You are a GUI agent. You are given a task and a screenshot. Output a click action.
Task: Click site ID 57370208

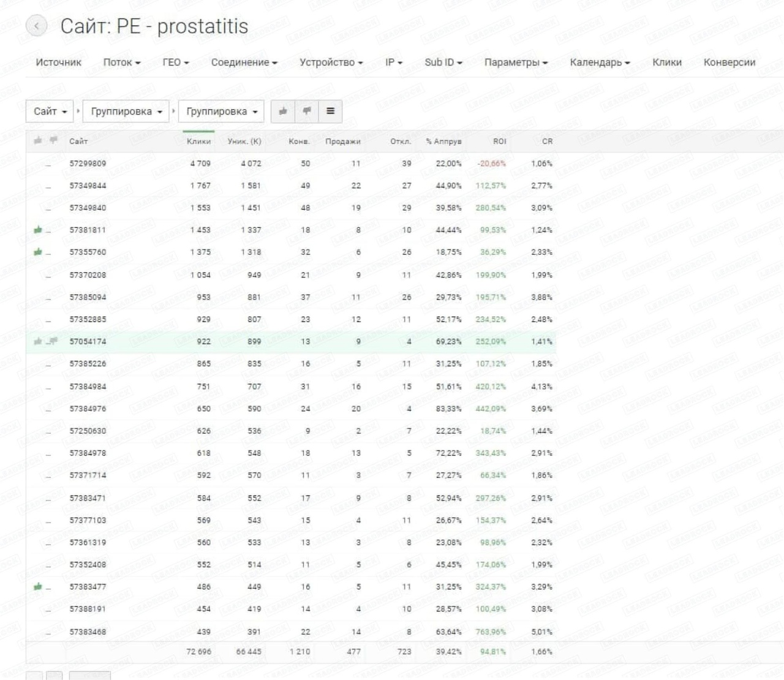point(88,275)
